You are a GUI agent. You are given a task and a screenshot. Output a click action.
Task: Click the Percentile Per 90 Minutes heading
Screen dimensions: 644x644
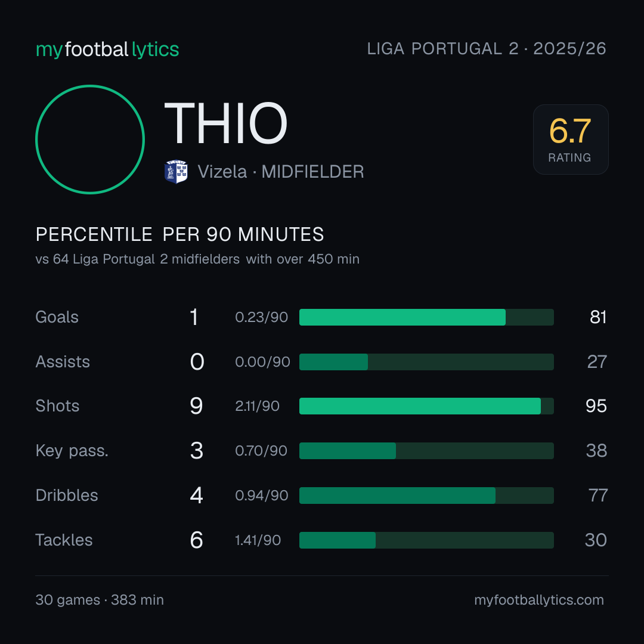coord(180,234)
